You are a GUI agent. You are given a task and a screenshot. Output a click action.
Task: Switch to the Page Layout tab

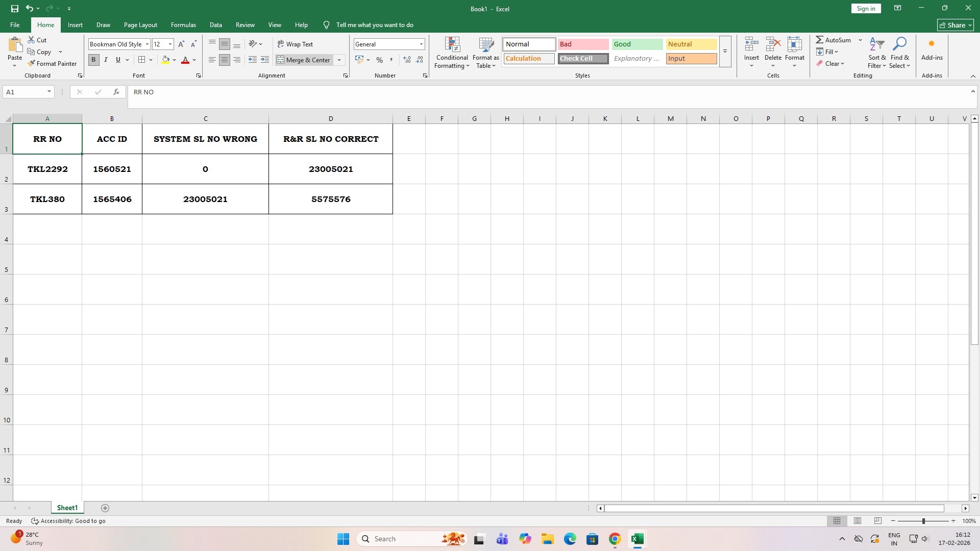[x=140, y=24]
